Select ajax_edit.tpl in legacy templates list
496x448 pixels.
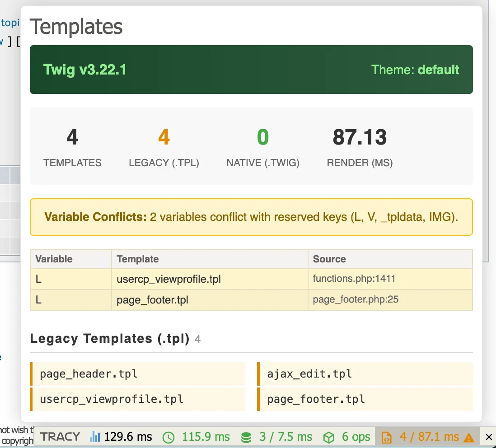pyautogui.click(x=365, y=373)
